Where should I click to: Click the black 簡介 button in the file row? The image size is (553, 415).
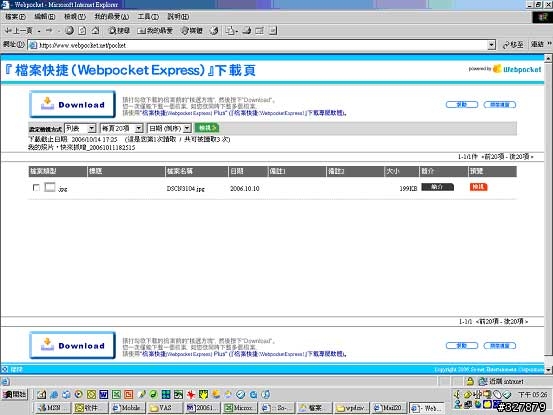[438, 187]
